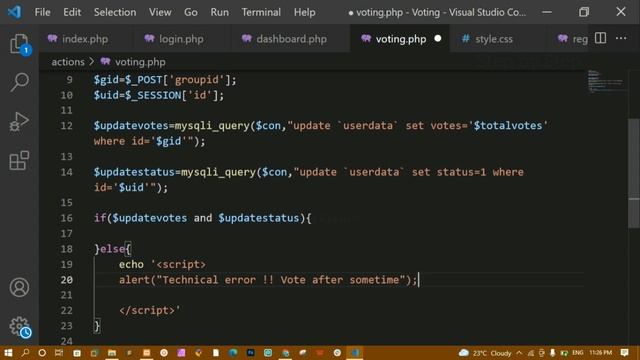Open the taskbar clock showing 11:26 PM
The image size is (640, 360).
tap(600, 353)
